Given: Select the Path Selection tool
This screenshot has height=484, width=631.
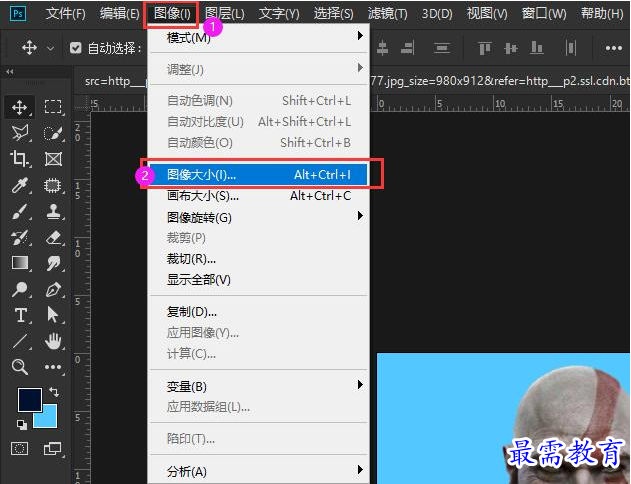Looking at the screenshot, I should pos(52,315).
